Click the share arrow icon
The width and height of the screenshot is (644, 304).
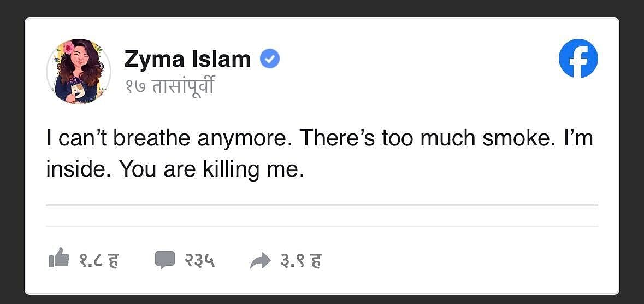(260, 261)
